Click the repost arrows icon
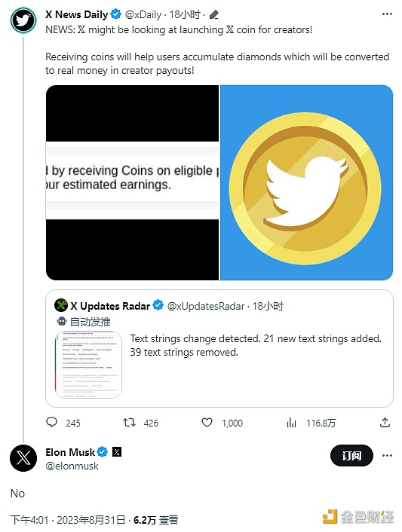This screenshot has height=532, width=402. 129,423
